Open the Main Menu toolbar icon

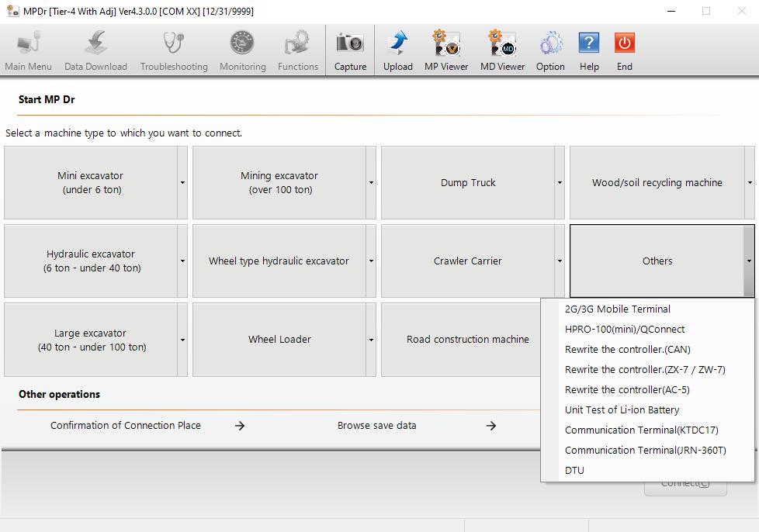point(28,43)
